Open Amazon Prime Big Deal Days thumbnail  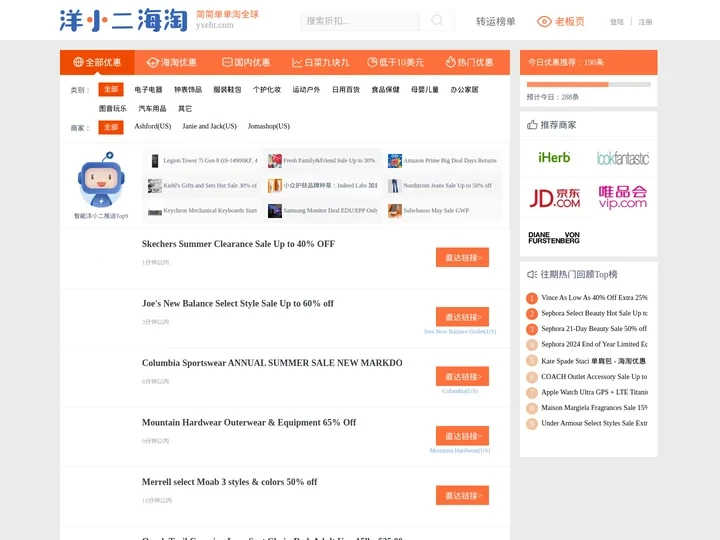395,161
